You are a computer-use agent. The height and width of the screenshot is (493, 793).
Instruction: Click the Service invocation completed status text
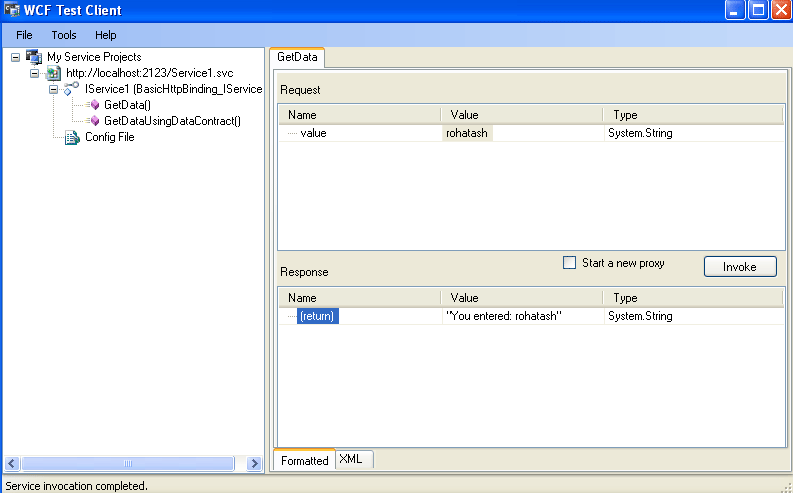pos(76,486)
